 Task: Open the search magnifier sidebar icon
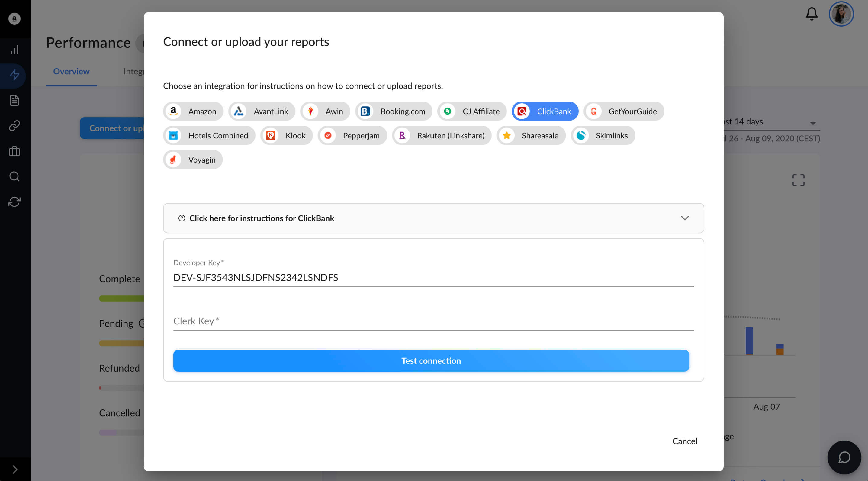tap(14, 176)
